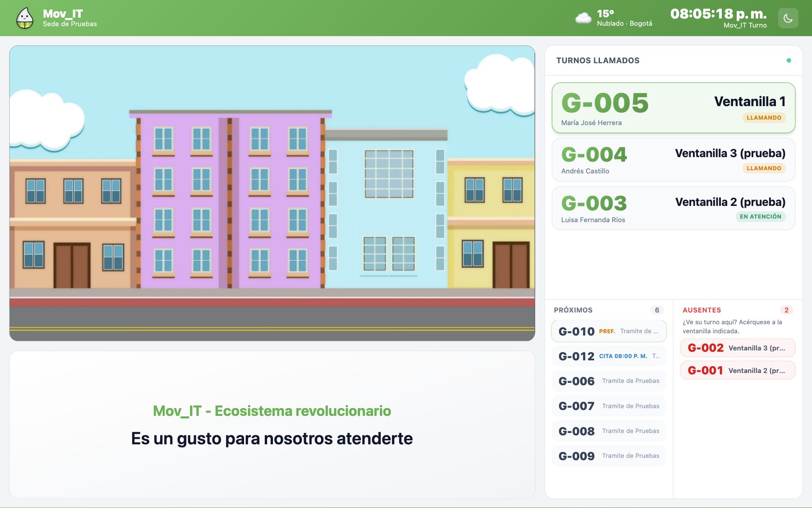Click the Sede de Pruebas subtitle
The height and width of the screenshot is (508, 812).
70,24
